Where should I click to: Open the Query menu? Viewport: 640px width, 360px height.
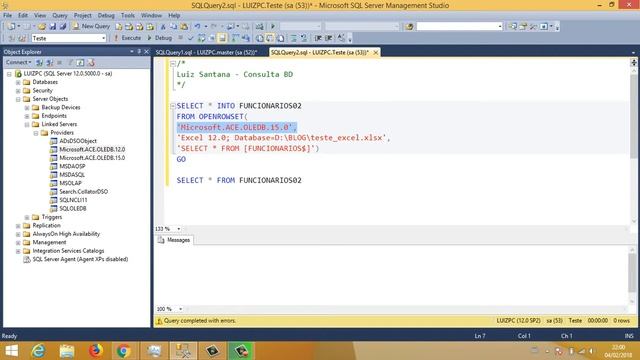(x=60, y=15)
